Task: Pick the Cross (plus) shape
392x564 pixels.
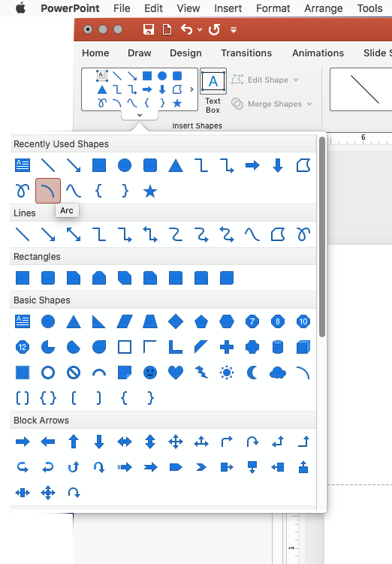Action: [x=227, y=347]
